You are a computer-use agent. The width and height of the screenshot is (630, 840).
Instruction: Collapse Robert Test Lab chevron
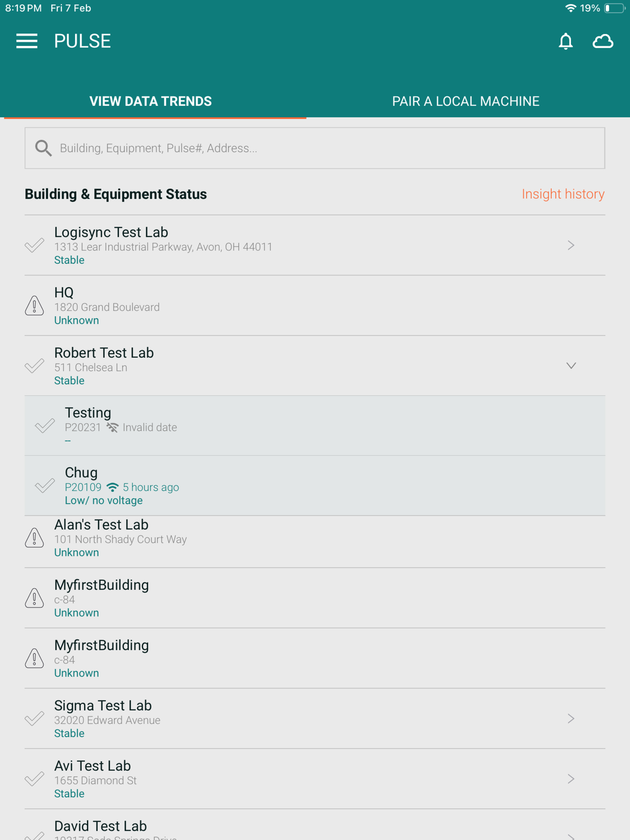[x=571, y=366]
